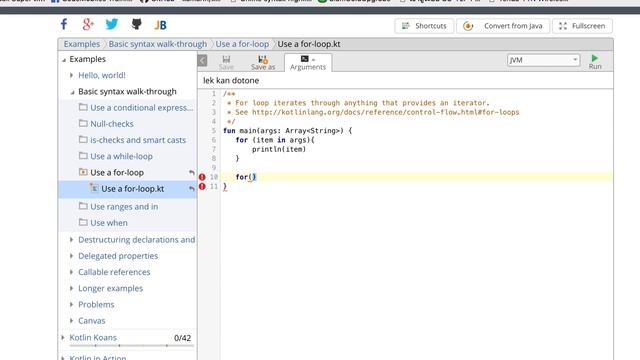Open Use a while-loop folder
640x360 pixels.
coord(121,156)
